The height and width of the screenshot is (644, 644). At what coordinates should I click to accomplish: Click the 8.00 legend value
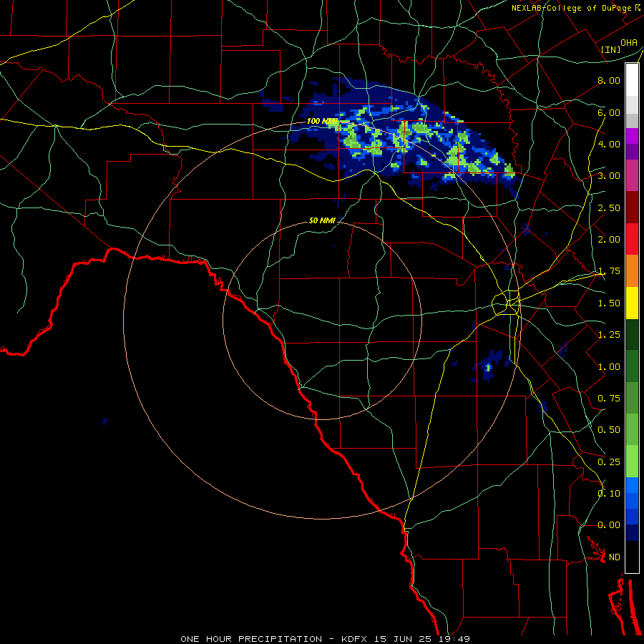tap(609, 80)
